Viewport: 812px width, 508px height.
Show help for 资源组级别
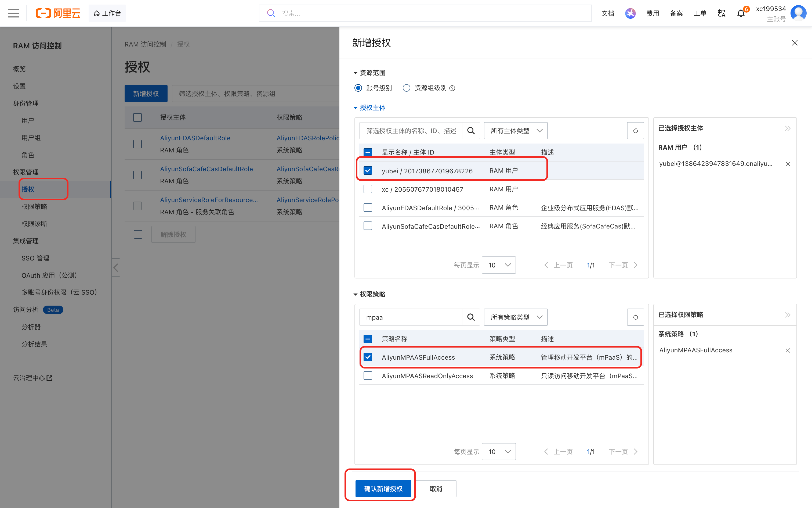[452, 88]
